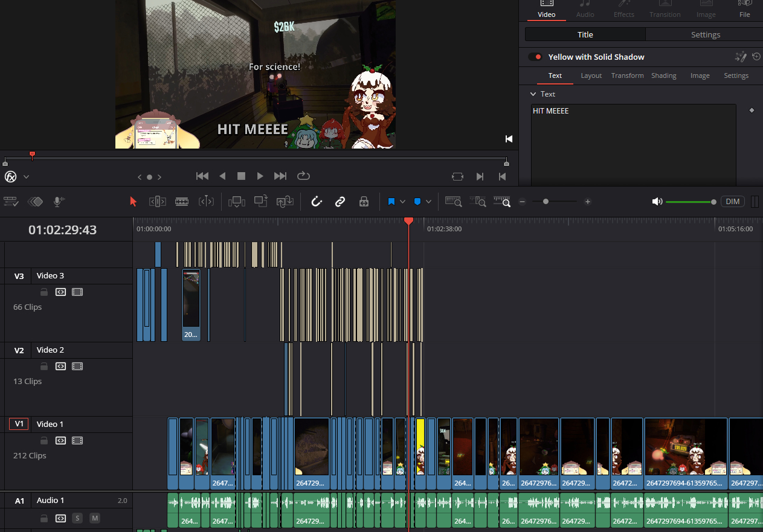Click the timeline zoom slider handle
Viewport: 763px width, 532px height.
point(546,202)
